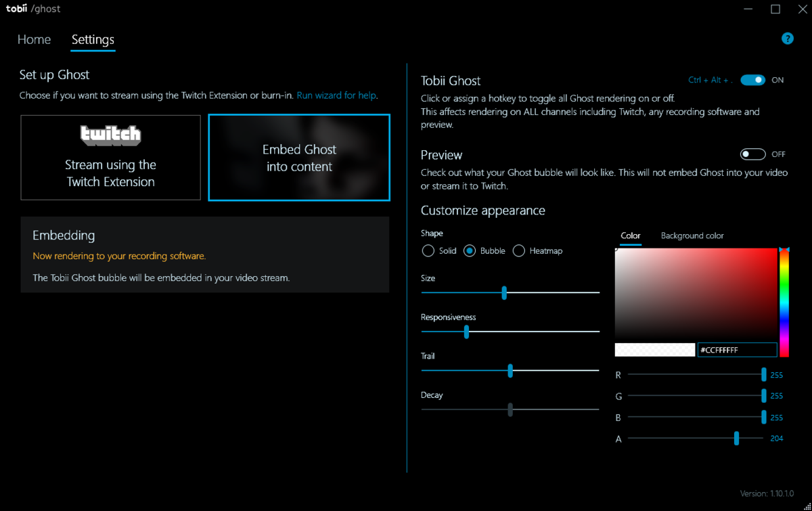Click the Version: 1.10.1.0 text
The height and width of the screenshot is (511, 812).
pyautogui.click(x=767, y=493)
